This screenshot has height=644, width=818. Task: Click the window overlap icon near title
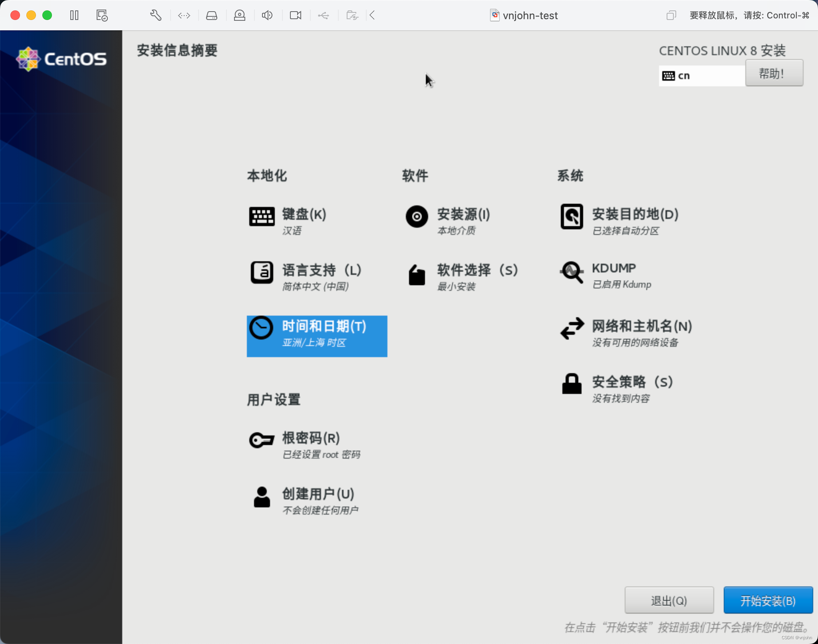point(671,16)
